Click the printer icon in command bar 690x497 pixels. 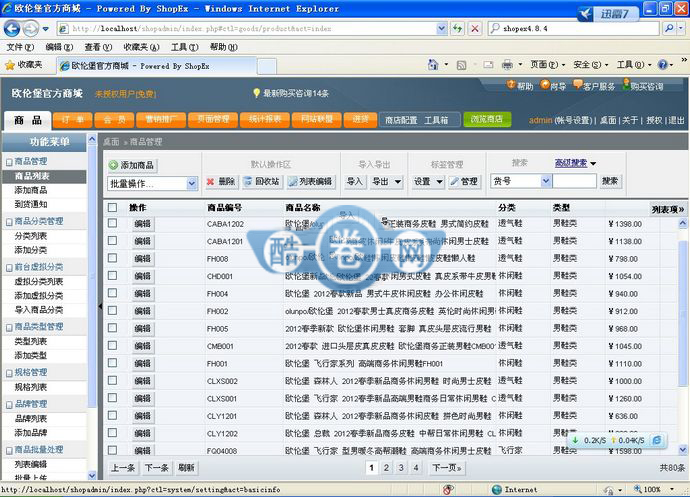507,65
